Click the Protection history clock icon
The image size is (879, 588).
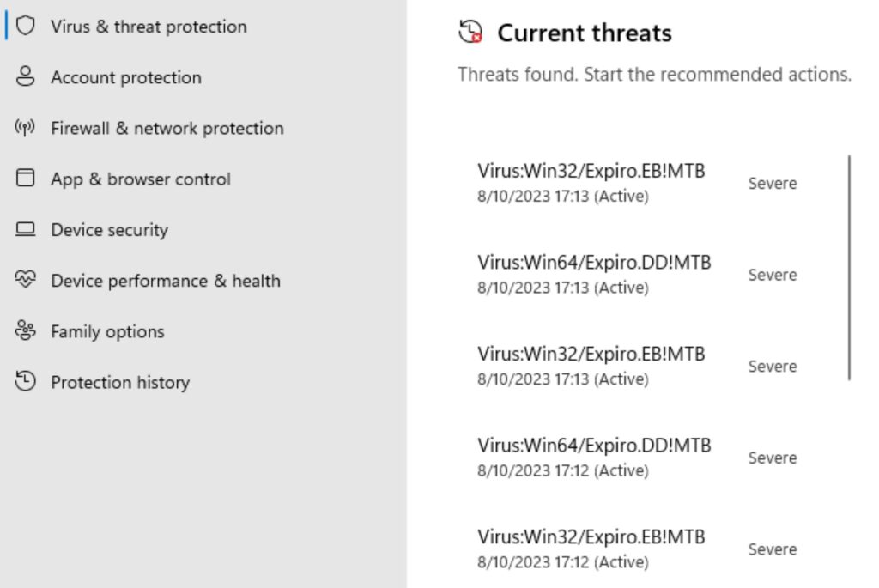[x=26, y=382]
